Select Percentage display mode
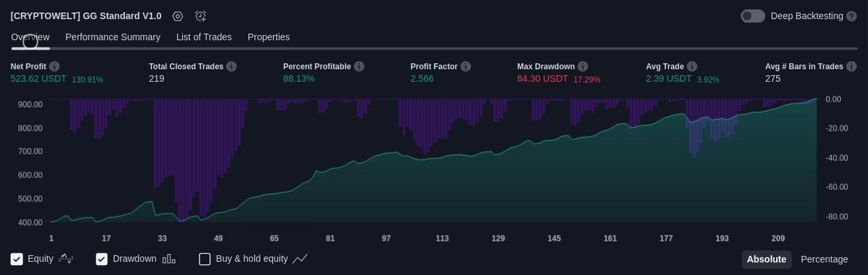Viewport: 868px width, 275px height. (x=824, y=259)
